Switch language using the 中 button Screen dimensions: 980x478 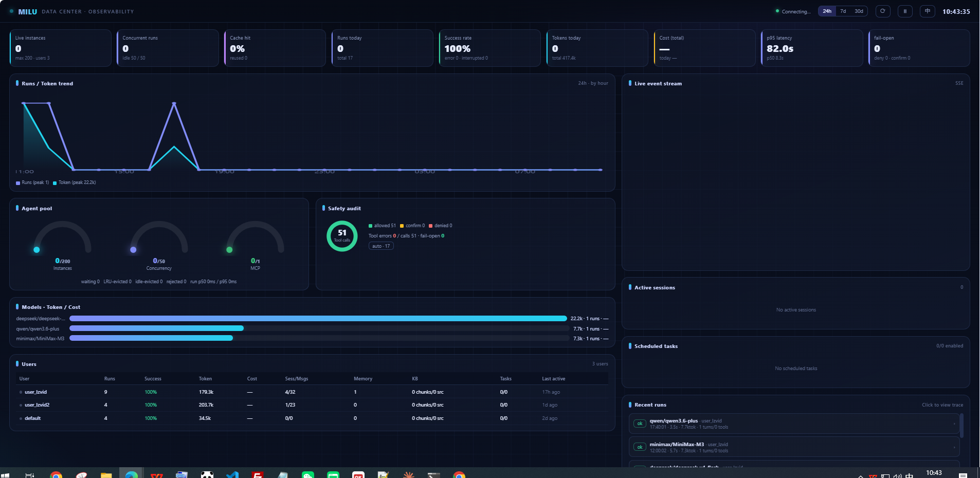928,11
